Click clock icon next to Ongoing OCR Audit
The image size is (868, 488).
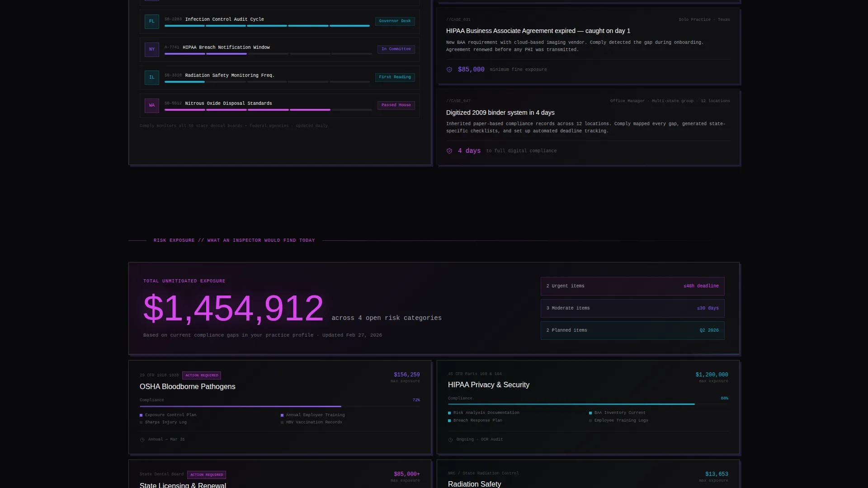451,440
